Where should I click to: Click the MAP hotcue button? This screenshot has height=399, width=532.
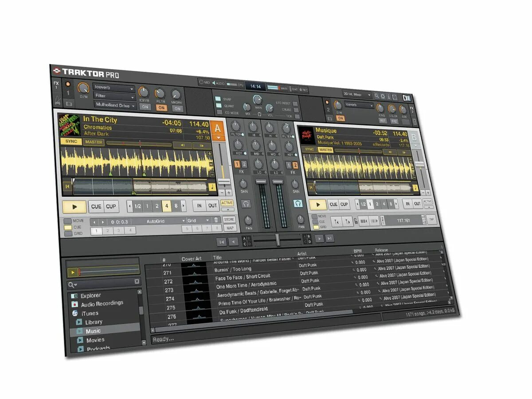[229, 228]
